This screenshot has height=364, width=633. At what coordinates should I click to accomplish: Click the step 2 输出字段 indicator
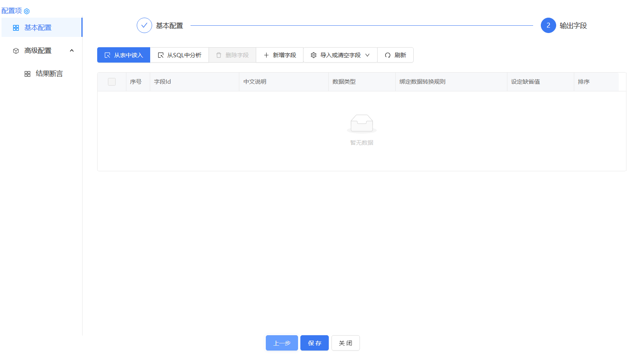(548, 25)
